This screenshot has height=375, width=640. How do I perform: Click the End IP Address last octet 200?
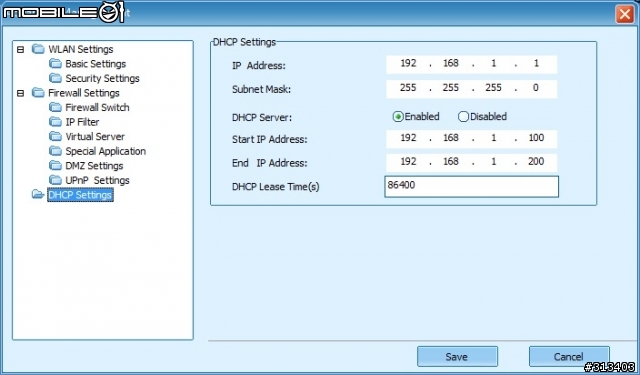click(536, 162)
